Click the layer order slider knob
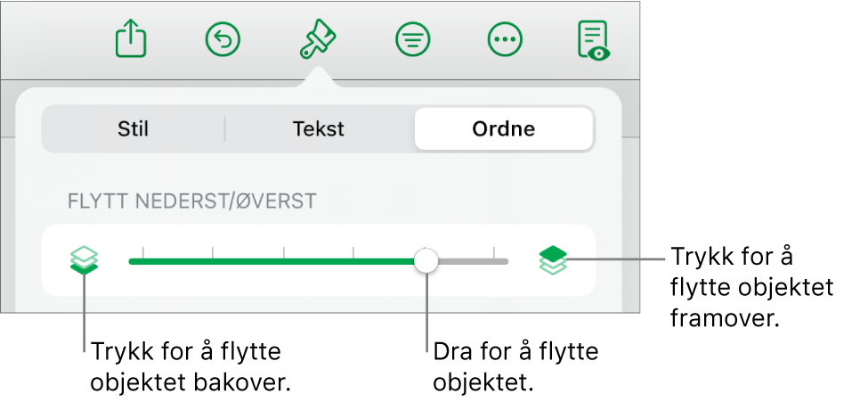Screen dimensions: 868x402 426,260
